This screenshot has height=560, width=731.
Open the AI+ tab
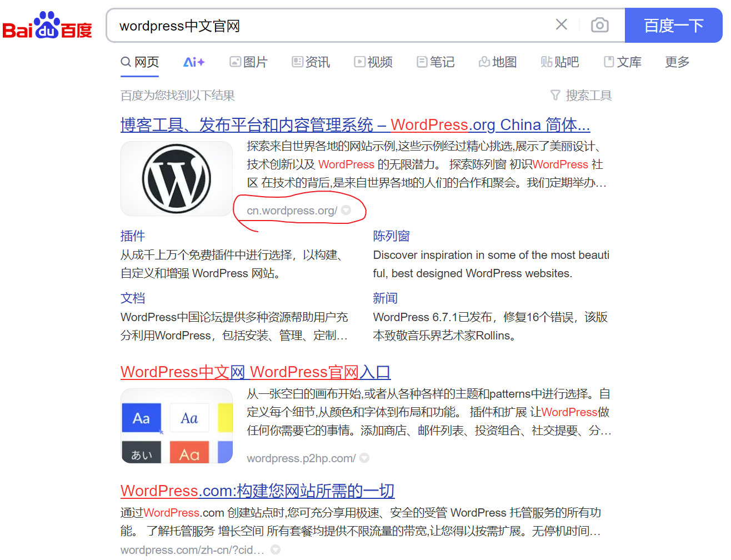pos(194,62)
